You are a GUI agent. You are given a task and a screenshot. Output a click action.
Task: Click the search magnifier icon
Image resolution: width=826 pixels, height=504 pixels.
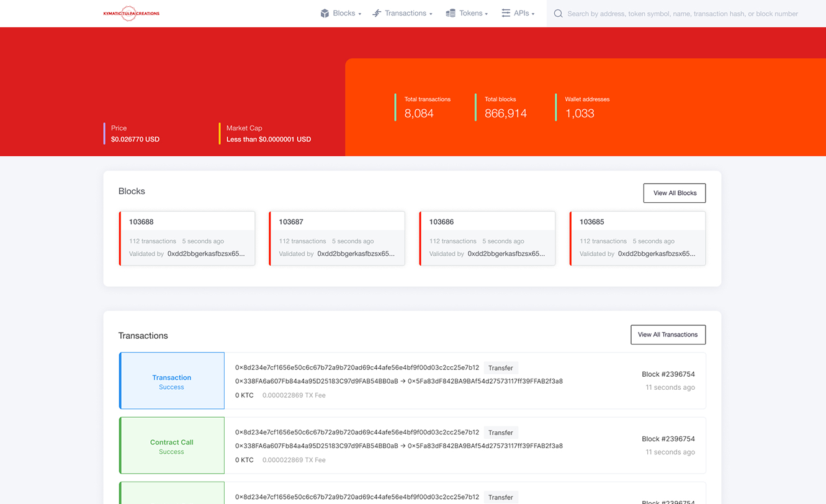558,14
